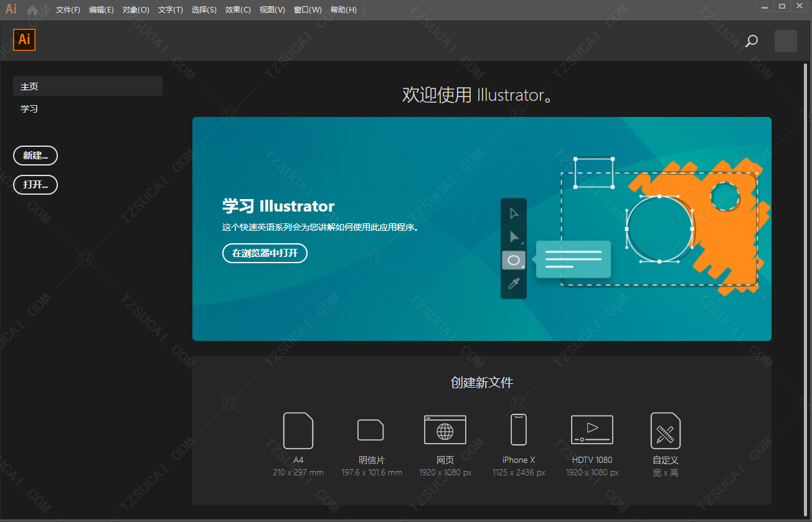Image resolution: width=812 pixels, height=522 pixels.
Task: Click the HDTV 1080 label text
Action: click(x=592, y=460)
